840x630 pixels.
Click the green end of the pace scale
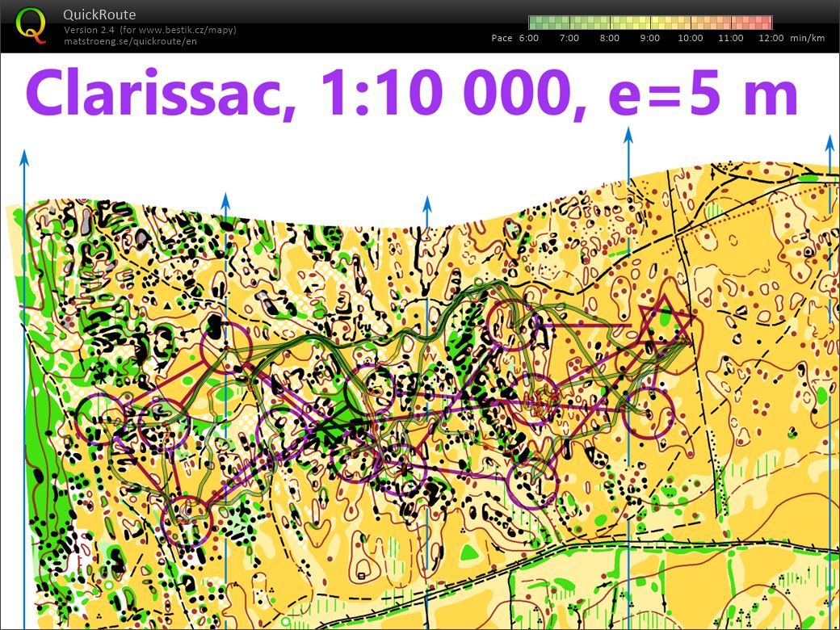[x=535, y=23]
